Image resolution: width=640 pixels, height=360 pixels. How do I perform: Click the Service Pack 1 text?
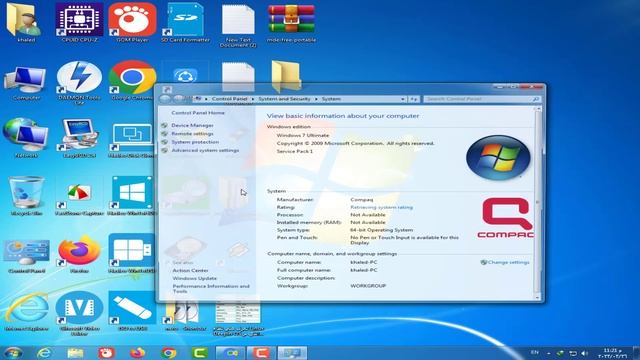pyautogui.click(x=295, y=151)
